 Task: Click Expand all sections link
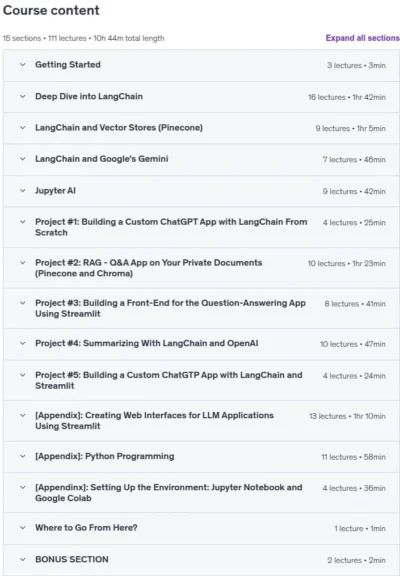click(363, 38)
